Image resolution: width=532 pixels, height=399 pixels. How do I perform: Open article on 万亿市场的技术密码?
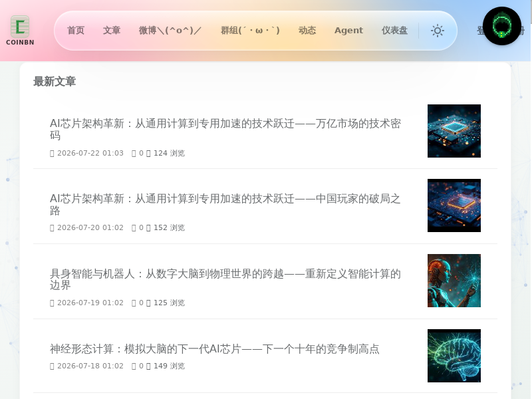tap(225, 129)
